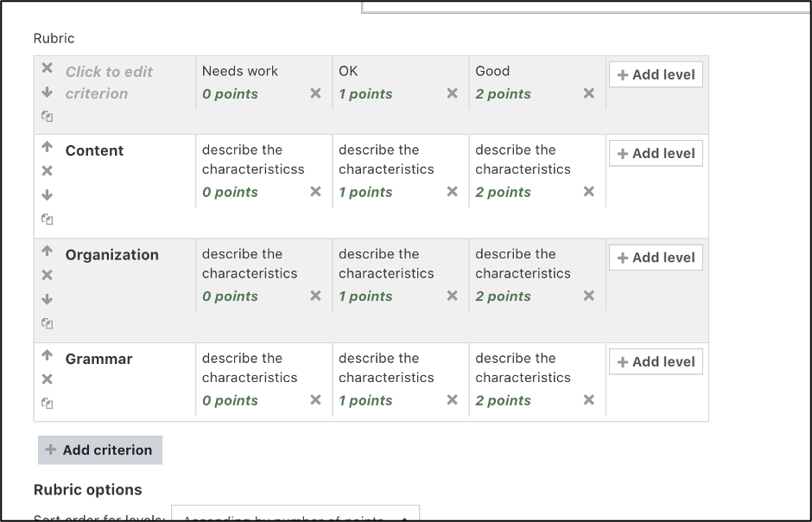Delete the 1 points level in Grammar row
Viewport: 812px width, 522px height.
[450, 400]
